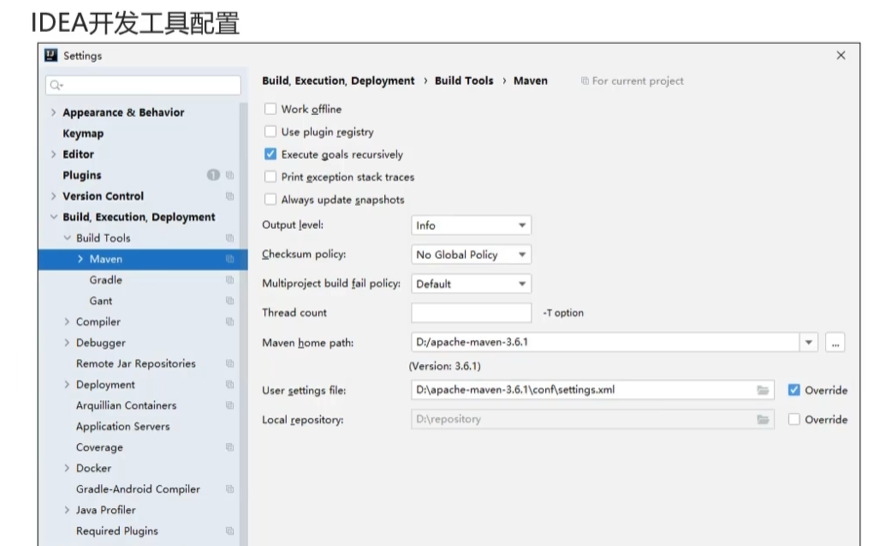Open Gradle-Android Compiler settings

point(138,489)
